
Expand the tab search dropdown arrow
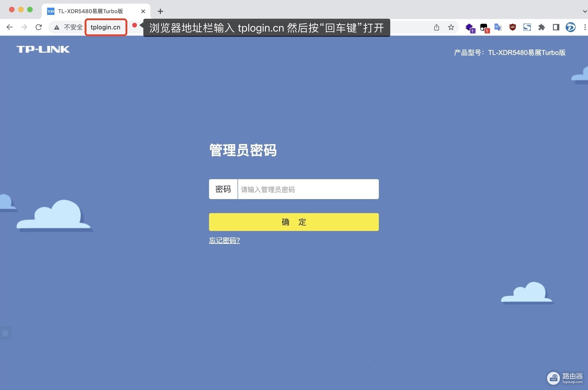pyautogui.click(x=585, y=11)
